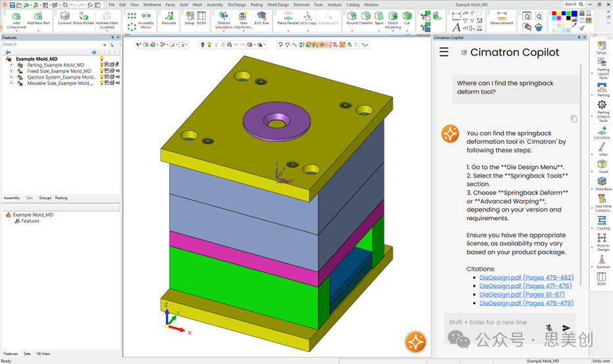Toggle the microphone mute in Copilot input
Image resolution: width=613 pixels, height=364 pixels.
[x=549, y=328]
